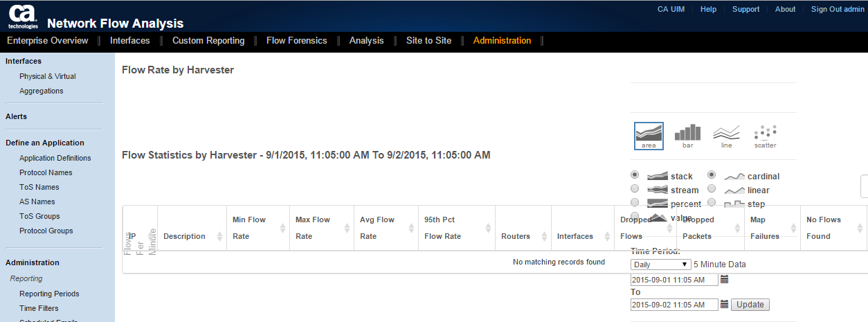Go to the Custom Reporting tab
868x322 pixels.
(208, 41)
